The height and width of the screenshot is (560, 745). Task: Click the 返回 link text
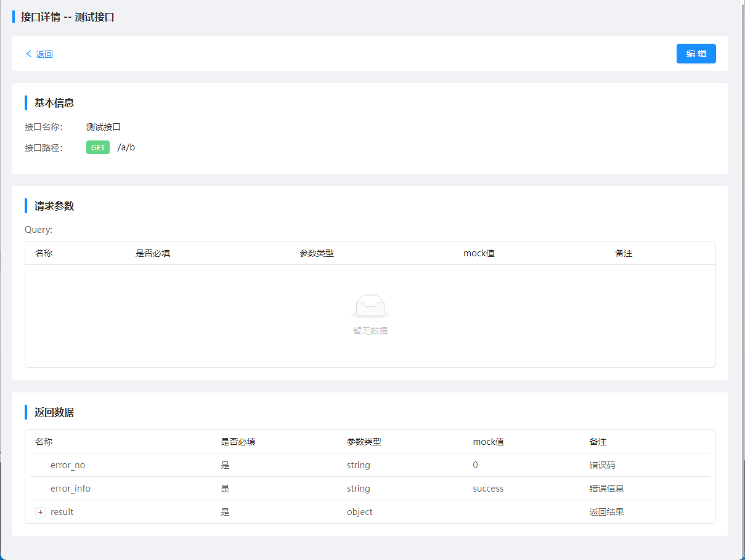pyautogui.click(x=44, y=54)
